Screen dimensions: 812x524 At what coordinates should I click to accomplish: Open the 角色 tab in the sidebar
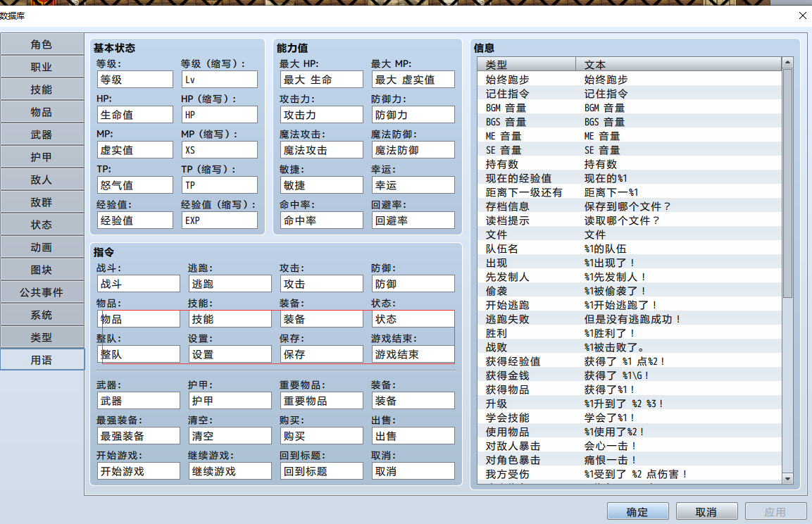[42, 44]
